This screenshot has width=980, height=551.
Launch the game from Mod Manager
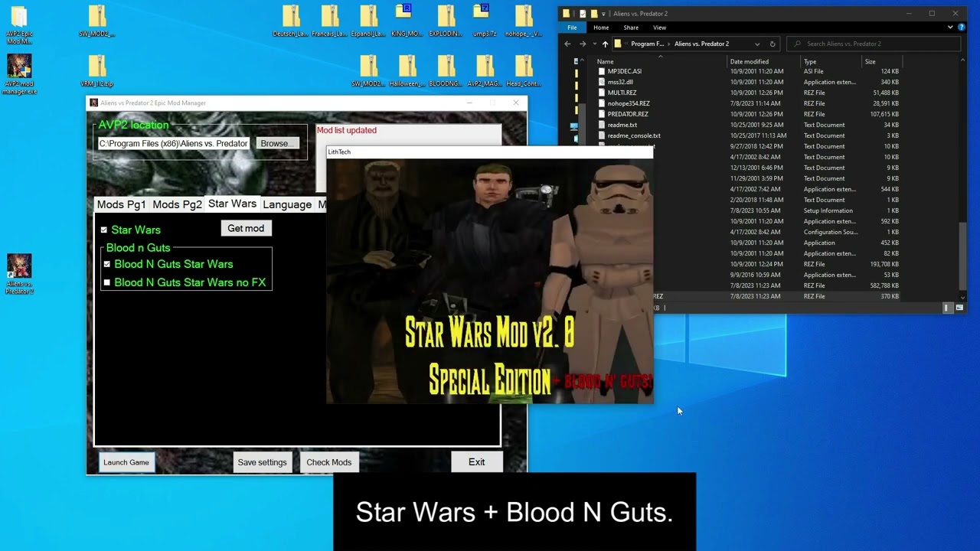coord(126,462)
